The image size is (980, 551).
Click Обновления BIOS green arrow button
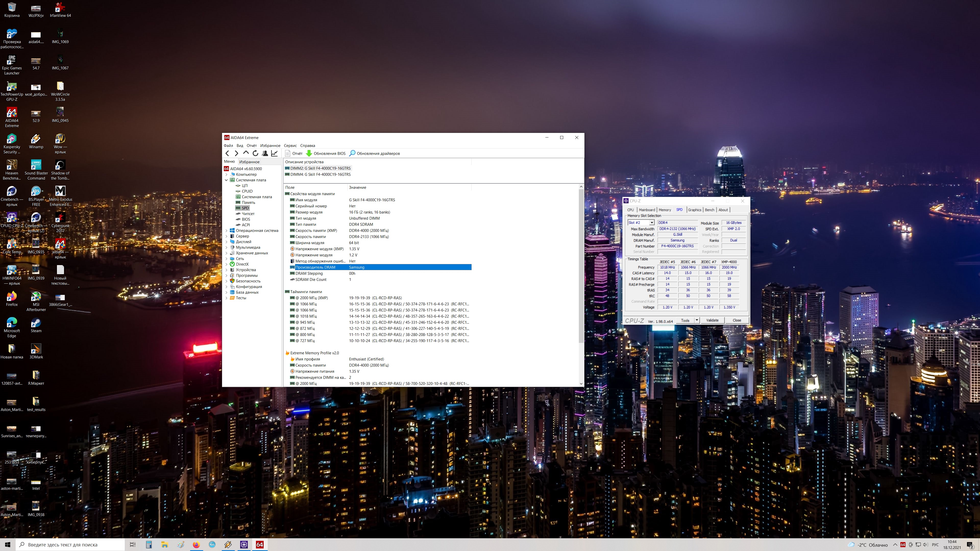326,153
